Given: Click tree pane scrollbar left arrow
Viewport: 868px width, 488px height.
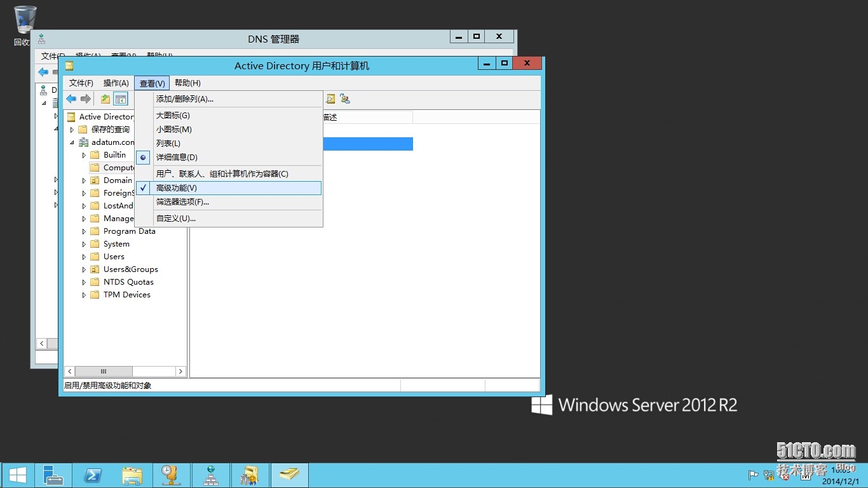Looking at the screenshot, I should (70, 372).
